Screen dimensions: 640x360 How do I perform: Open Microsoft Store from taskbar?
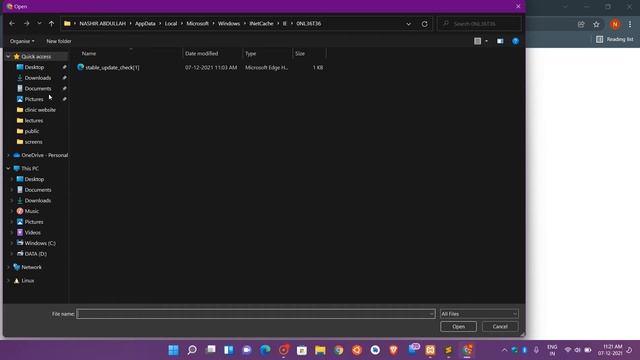302,350
